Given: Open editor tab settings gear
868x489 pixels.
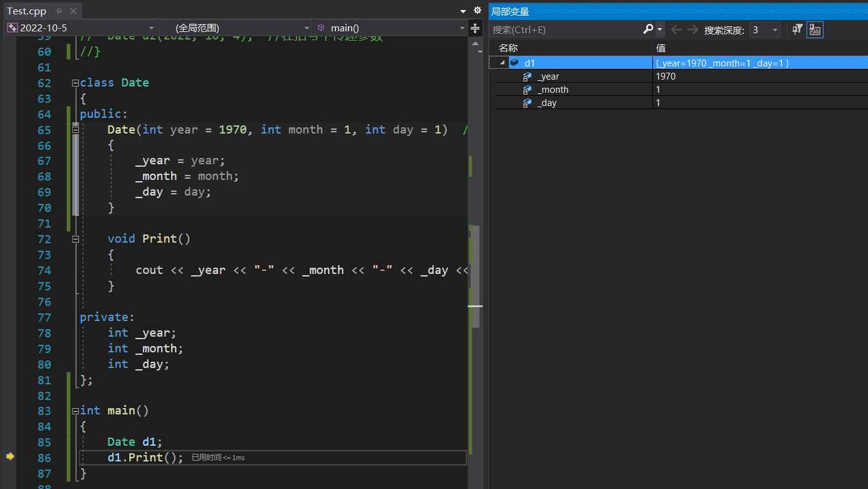Looking at the screenshot, I should [x=478, y=11].
